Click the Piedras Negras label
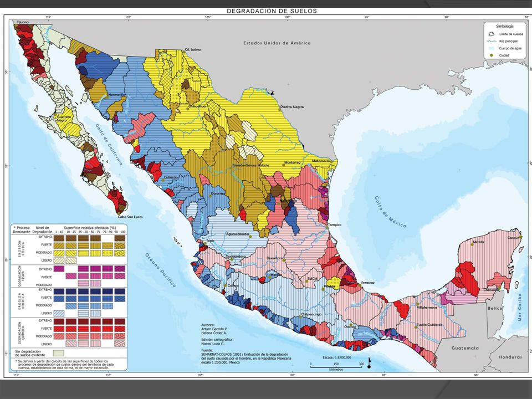 [292, 107]
